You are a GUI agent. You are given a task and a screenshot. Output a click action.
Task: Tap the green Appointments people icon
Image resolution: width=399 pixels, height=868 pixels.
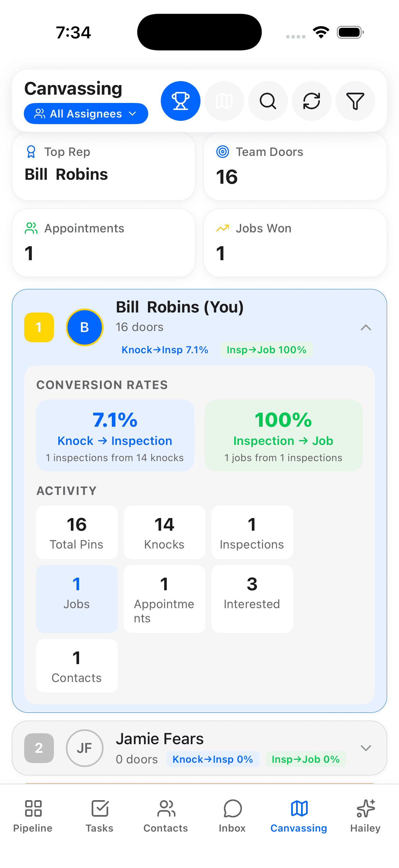(31, 228)
